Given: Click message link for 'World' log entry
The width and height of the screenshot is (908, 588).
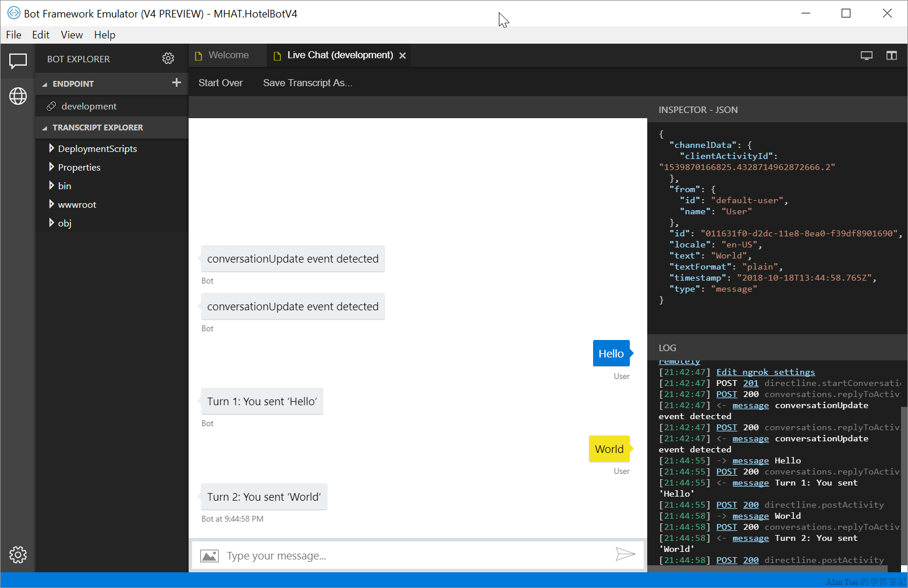Looking at the screenshot, I should (750, 516).
